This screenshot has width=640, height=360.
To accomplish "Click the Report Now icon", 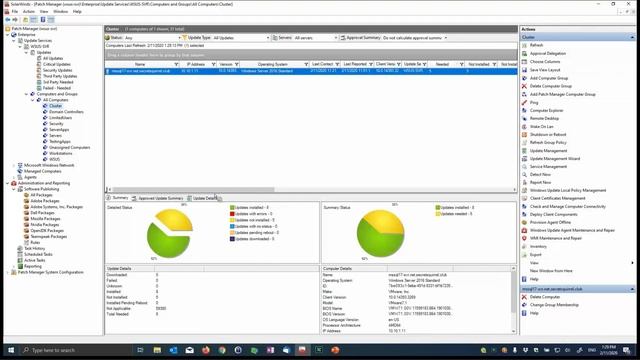I will pos(524,182).
